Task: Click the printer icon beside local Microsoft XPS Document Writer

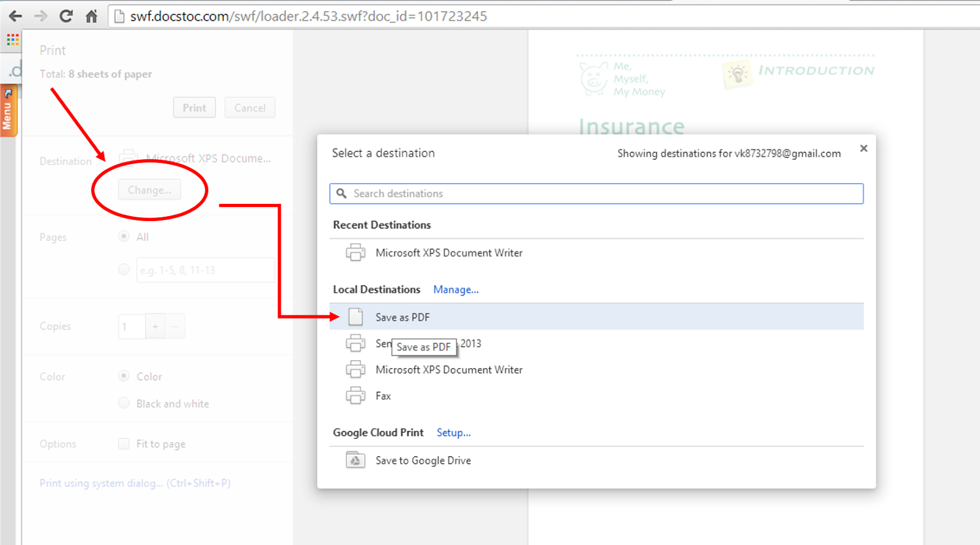Action: point(355,369)
